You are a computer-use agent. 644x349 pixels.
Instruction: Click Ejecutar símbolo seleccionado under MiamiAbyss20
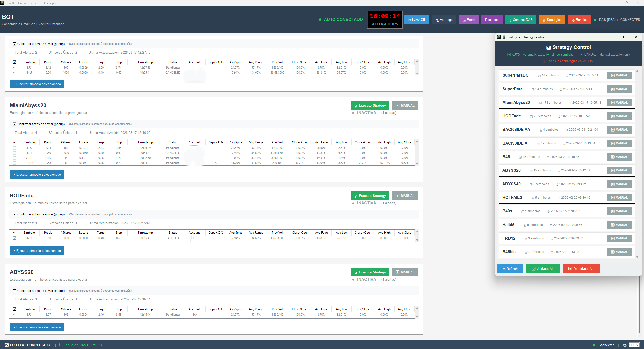pos(37,174)
